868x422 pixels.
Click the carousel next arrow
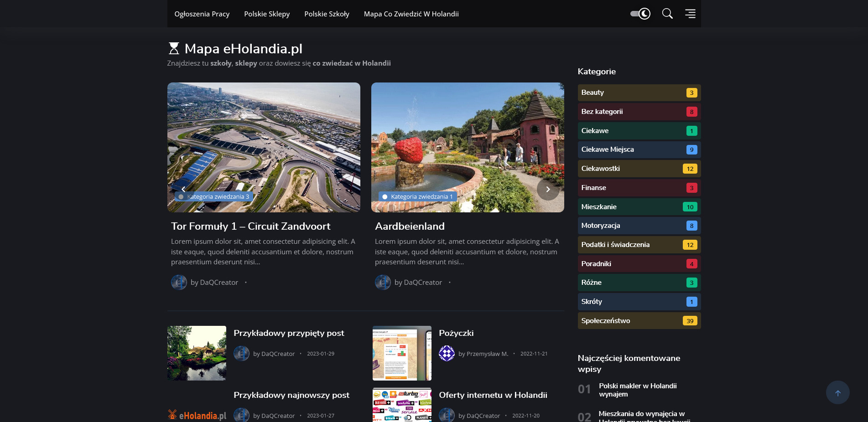(548, 189)
